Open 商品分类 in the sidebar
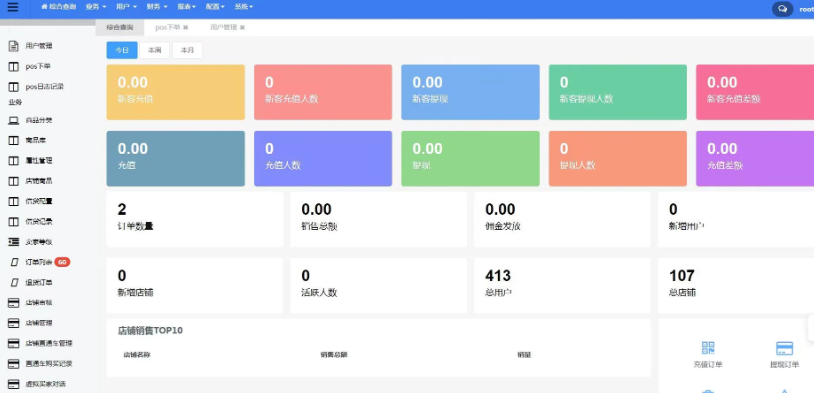This screenshot has width=814, height=393. pos(39,120)
